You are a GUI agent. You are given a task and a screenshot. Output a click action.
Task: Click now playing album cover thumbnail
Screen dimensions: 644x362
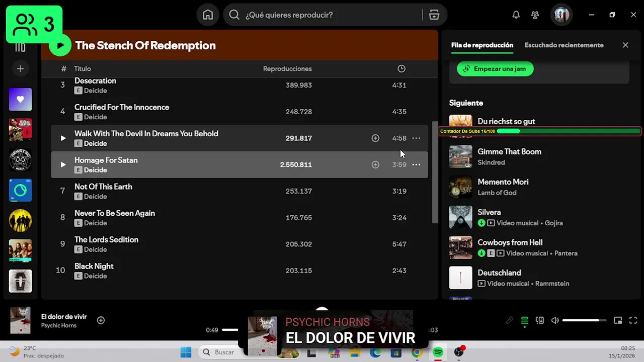pos(20,320)
